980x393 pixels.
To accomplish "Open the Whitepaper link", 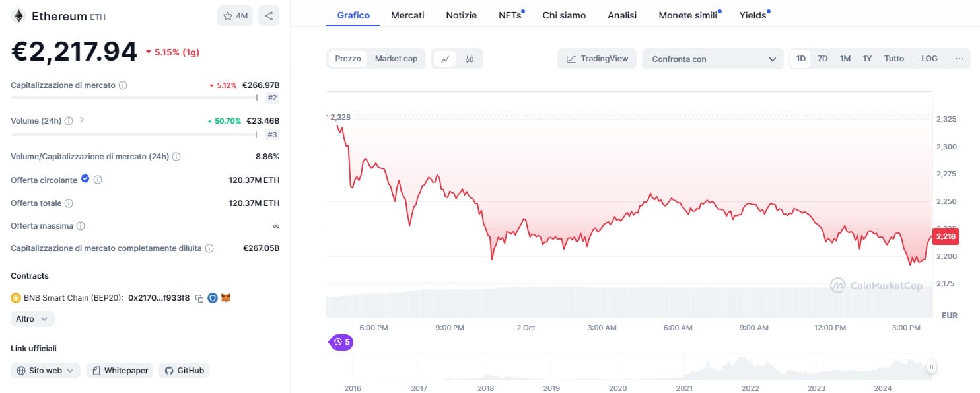I will click(x=120, y=371).
